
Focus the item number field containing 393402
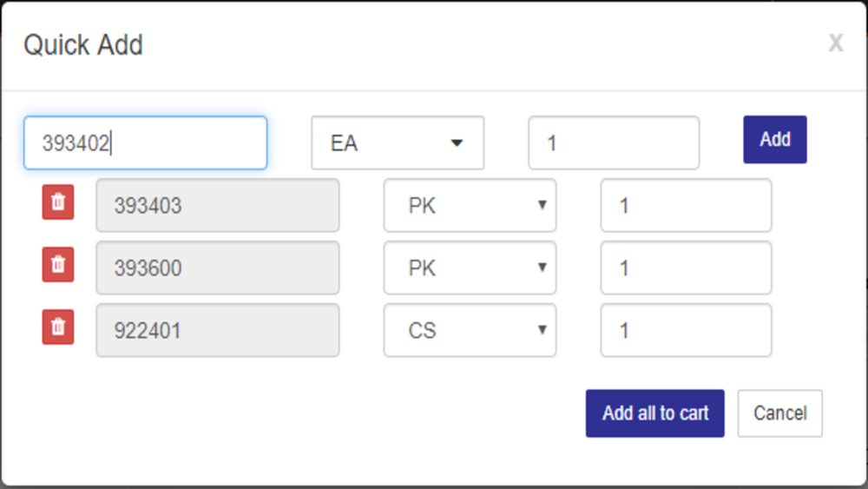(x=146, y=143)
